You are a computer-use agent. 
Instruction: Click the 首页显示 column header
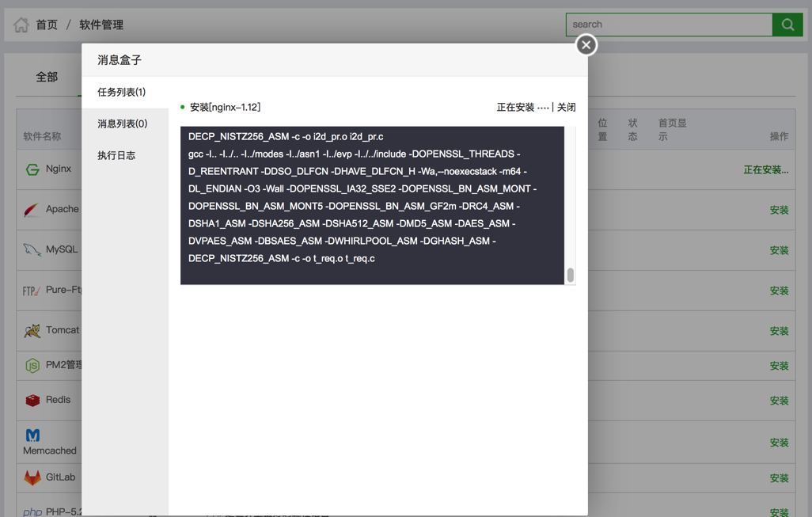click(672, 130)
